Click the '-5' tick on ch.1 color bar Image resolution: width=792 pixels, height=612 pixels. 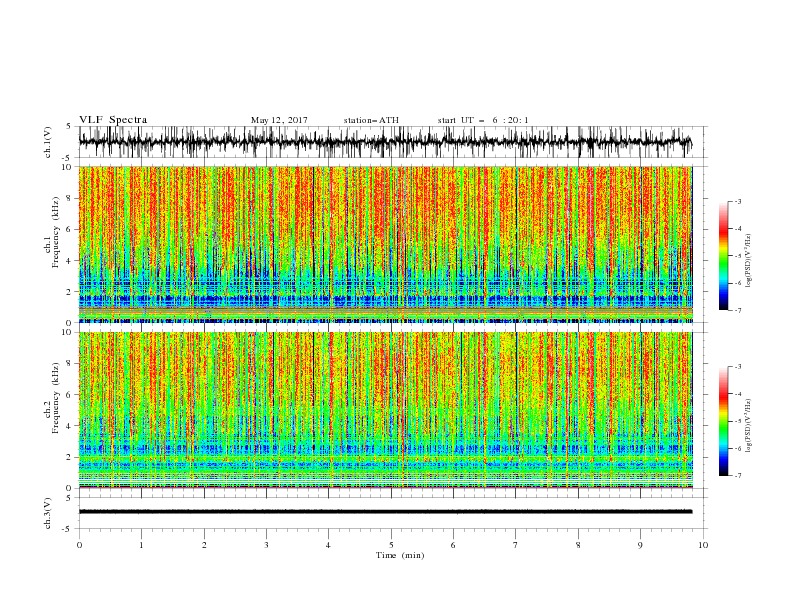click(x=737, y=256)
